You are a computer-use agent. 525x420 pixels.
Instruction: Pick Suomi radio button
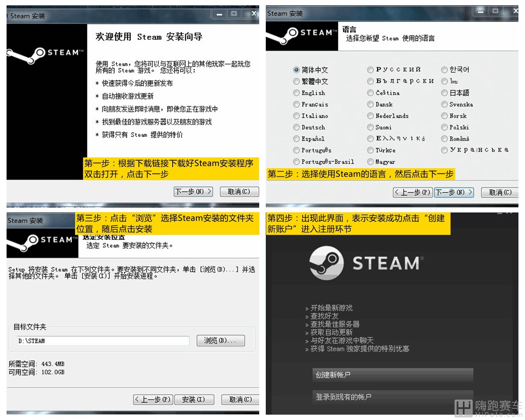[x=370, y=127]
